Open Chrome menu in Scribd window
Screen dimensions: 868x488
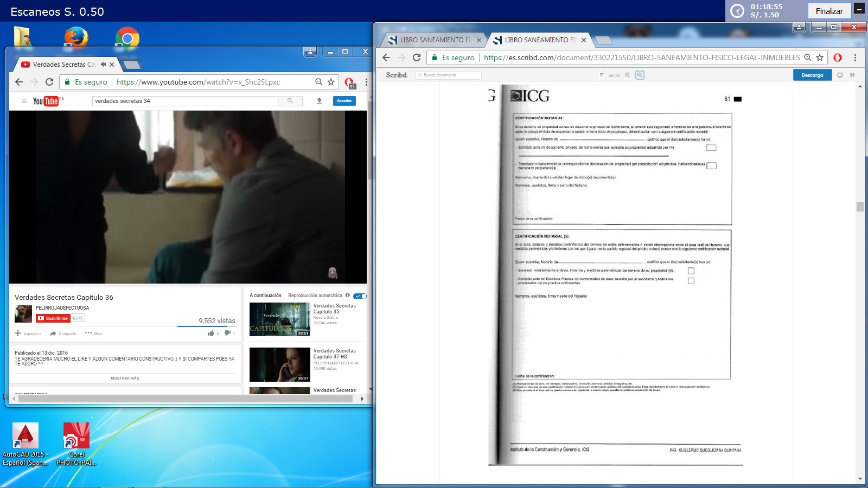(855, 57)
